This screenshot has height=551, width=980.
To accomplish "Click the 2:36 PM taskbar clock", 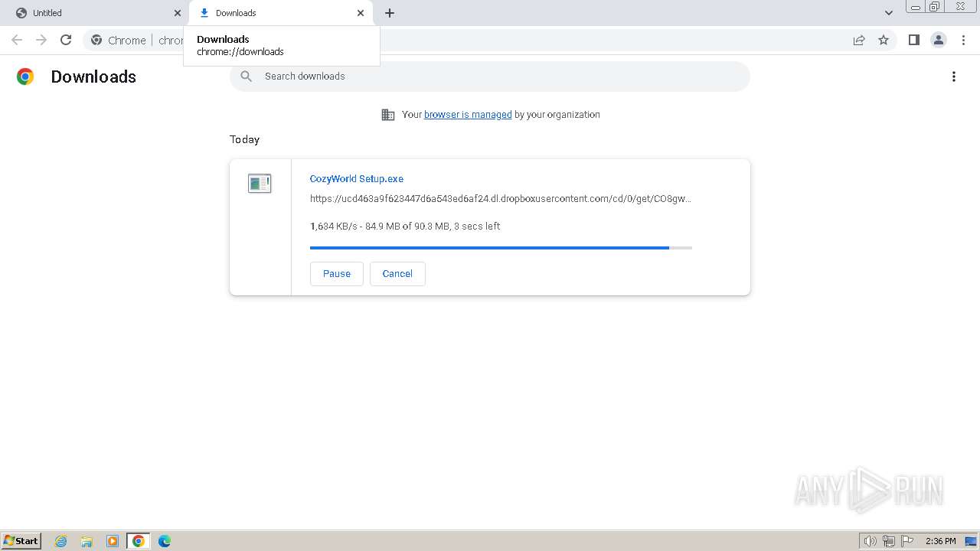I will [940, 541].
